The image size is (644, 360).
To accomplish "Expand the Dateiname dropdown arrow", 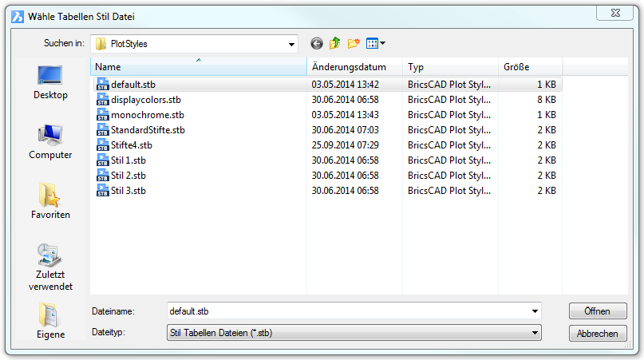I will [x=534, y=311].
